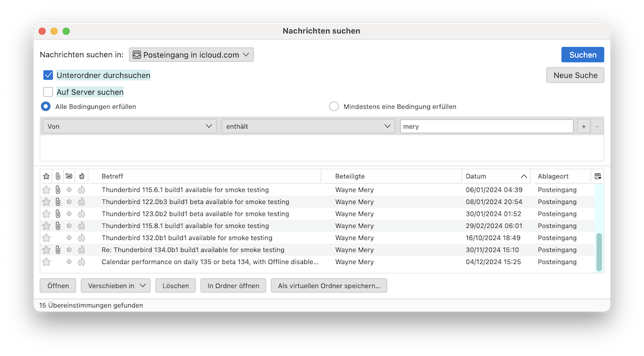The width and height of the screenshot is (644, 356).
Task: Click attachment icon of Thunderbird 123.0b2 message
Action: coord(58,214)
